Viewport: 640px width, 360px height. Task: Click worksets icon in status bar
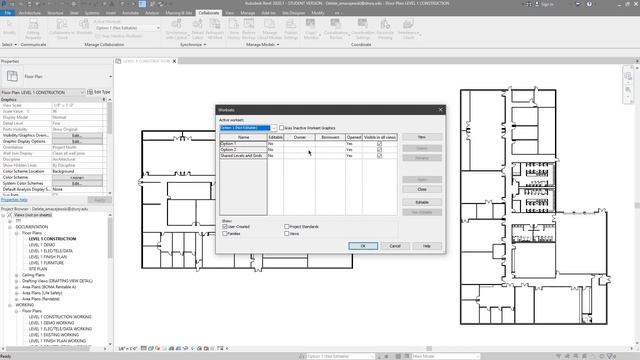pos(302,356)
